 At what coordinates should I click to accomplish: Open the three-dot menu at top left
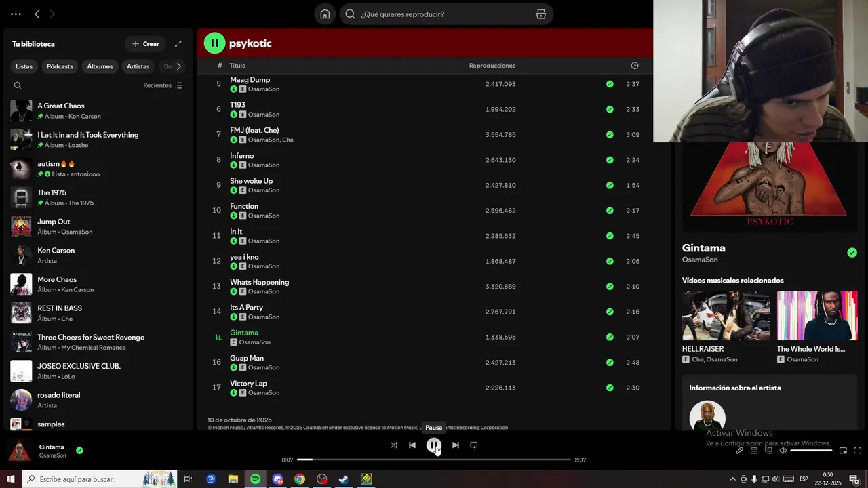16,14
